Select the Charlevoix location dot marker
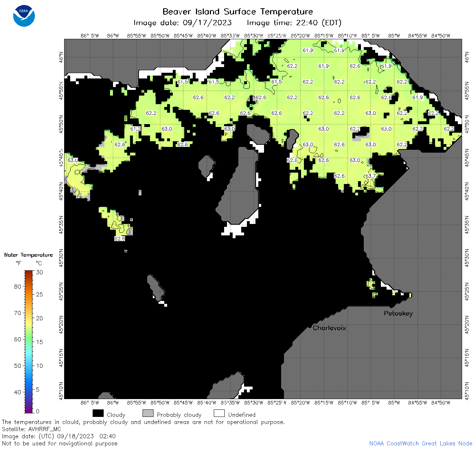This screenshot has height=449, width=476. tap(310, 326)
